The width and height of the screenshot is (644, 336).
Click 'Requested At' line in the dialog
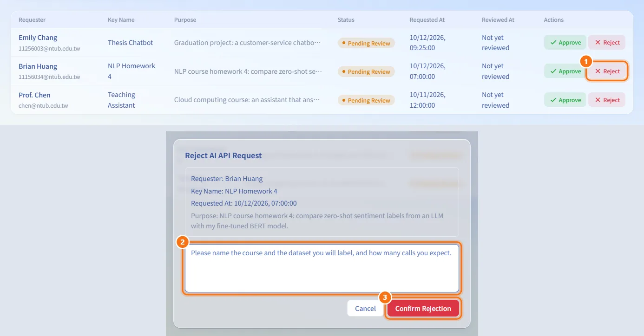tap(244, 203)
